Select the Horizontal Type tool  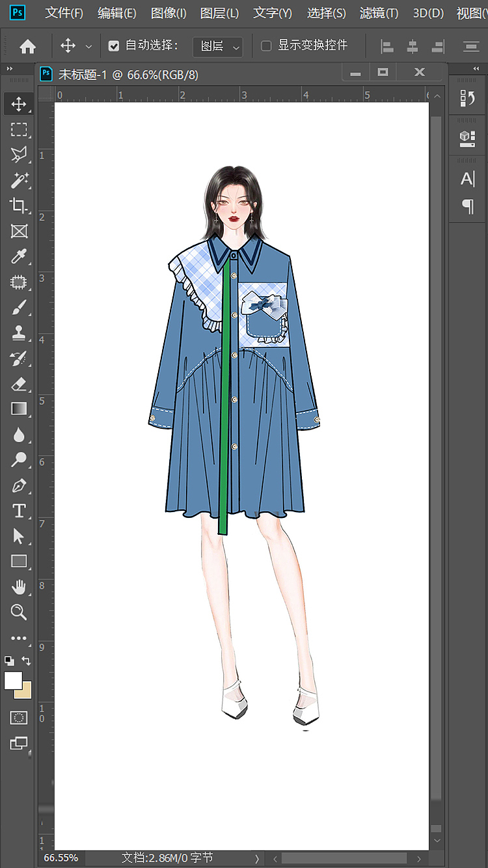pos(19,511)
